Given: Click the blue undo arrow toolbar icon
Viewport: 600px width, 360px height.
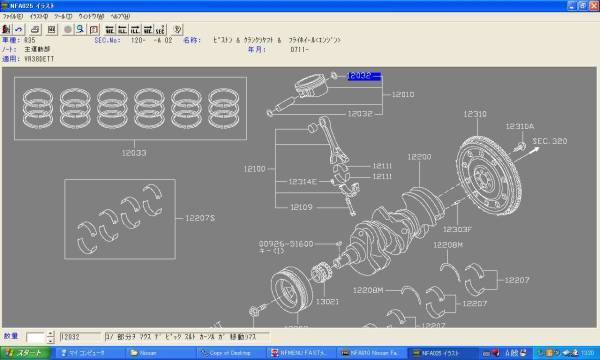Looking at the screenshot, I should [x=18, y=29].
